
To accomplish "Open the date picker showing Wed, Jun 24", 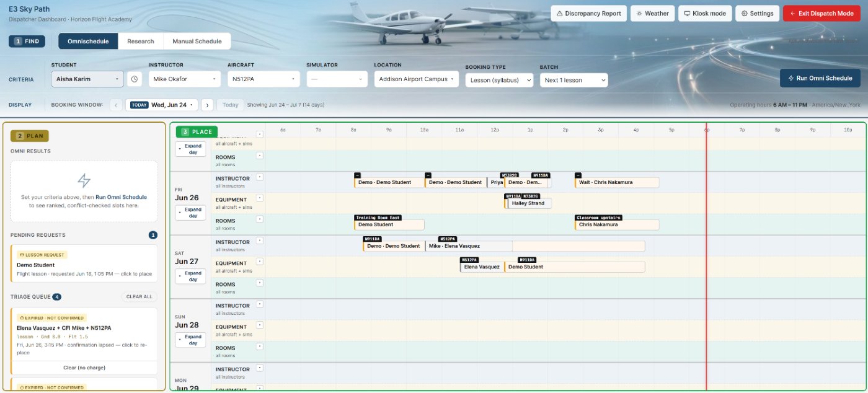I will 162,105.
